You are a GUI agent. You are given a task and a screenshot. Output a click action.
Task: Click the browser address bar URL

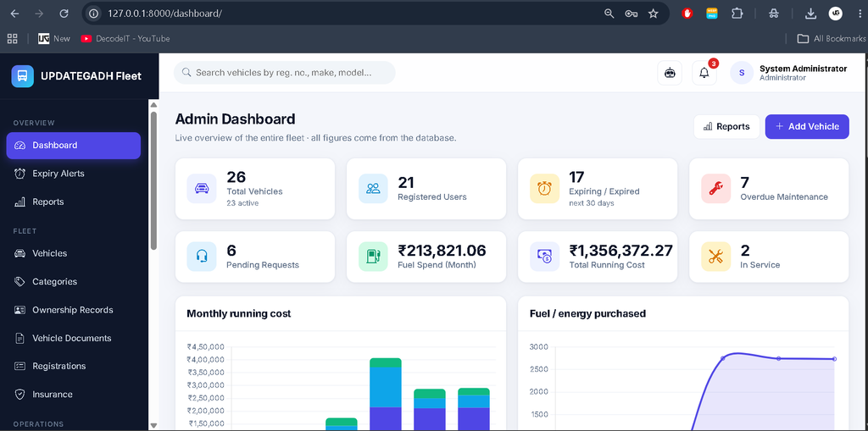coord(165,14)
